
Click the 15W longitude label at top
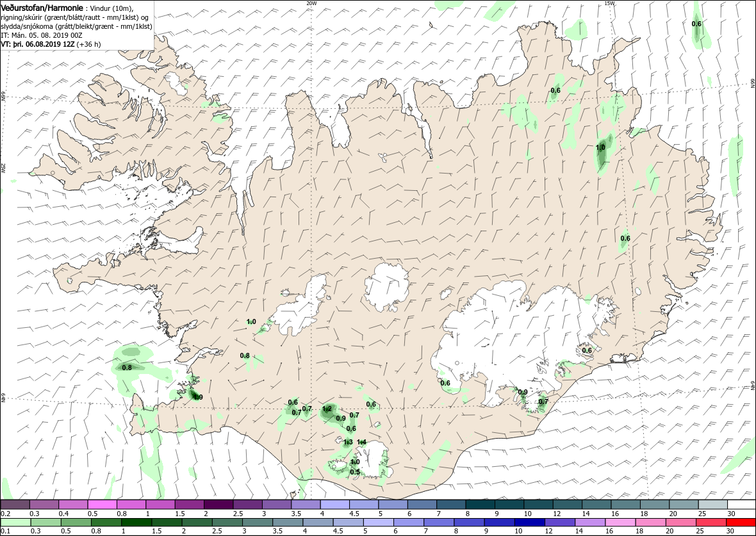(x=609, y=3)
